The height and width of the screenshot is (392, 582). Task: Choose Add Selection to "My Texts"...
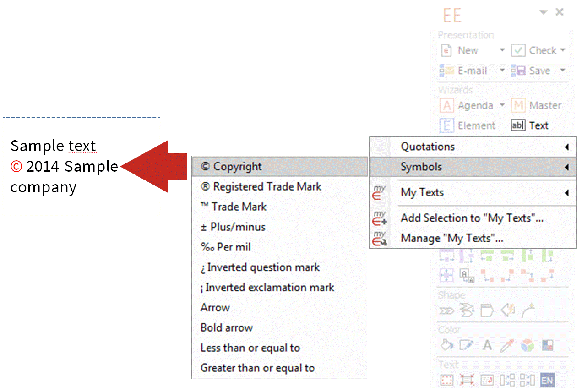point(473,218)
